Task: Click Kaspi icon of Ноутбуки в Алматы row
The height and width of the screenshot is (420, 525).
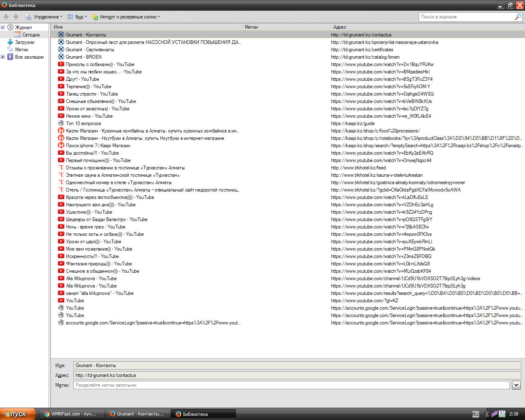Action: click(61, 138)
